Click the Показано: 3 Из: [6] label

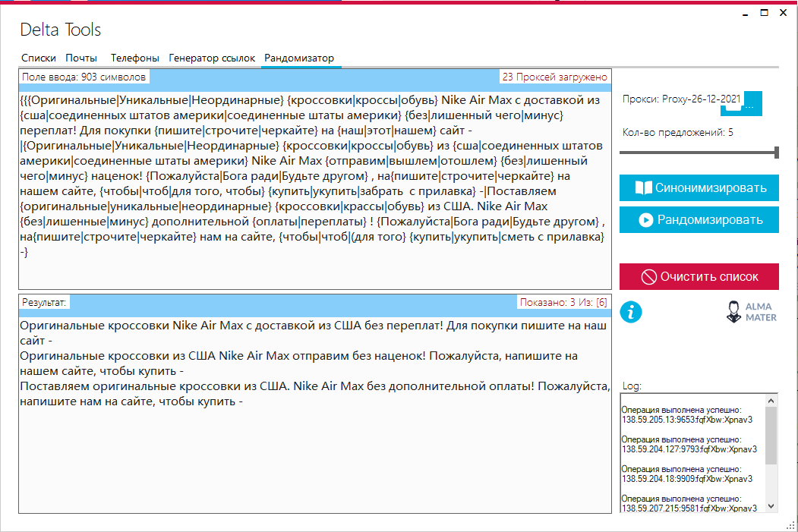coord(563,302)
